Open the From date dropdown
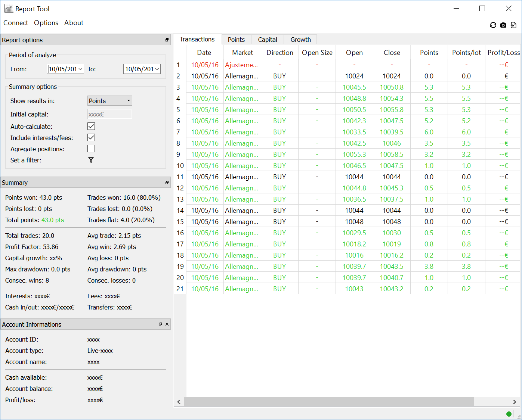This screenshot has height=420, width=522. [x=80, y=69]
